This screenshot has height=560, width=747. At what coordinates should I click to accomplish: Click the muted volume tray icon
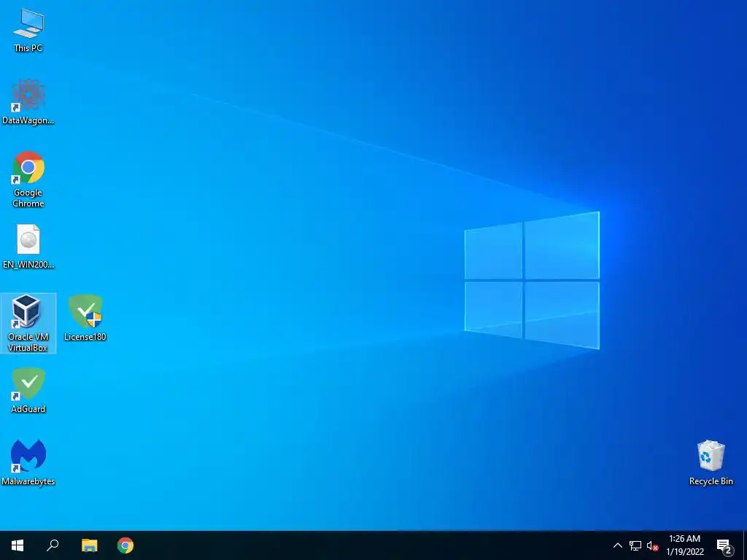point(652,545)
